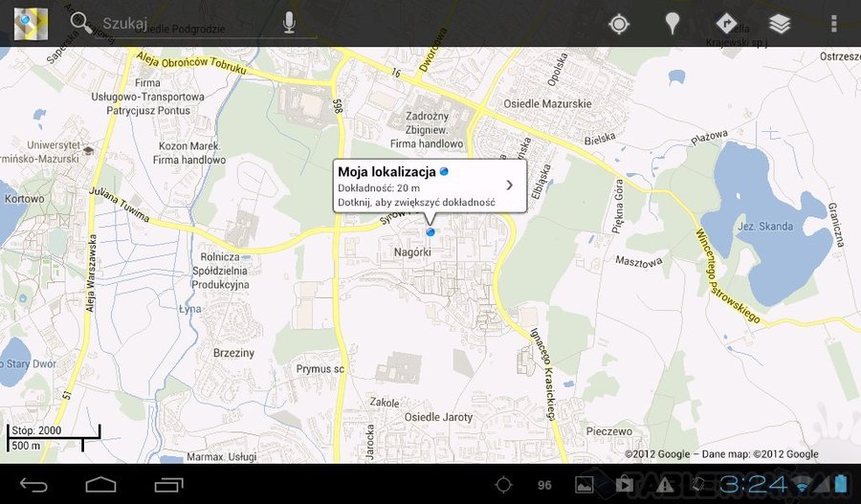Select the Jez. Skanda lake label
Viewport: 861px width, 504px height.
tap(765, 227)
